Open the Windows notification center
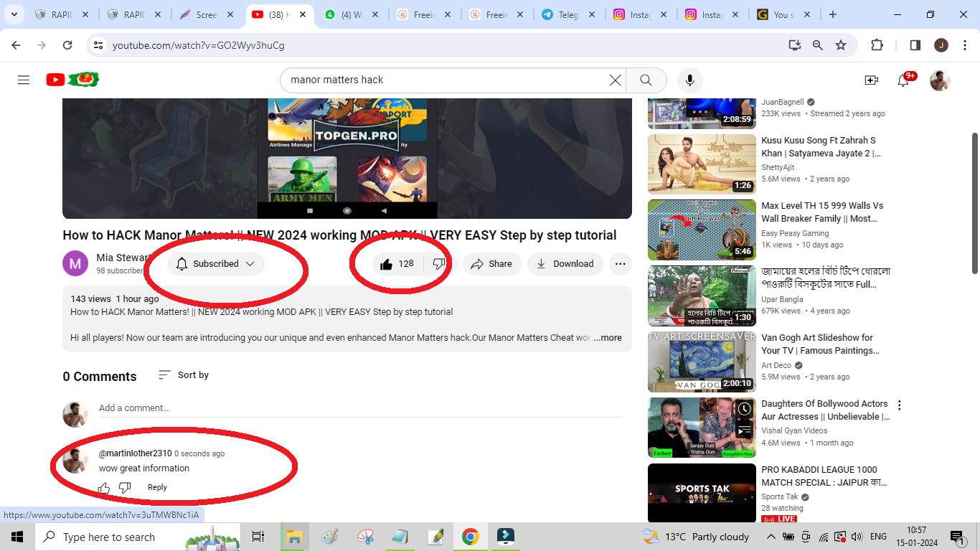The image size is (980, 551). point(958,537)
